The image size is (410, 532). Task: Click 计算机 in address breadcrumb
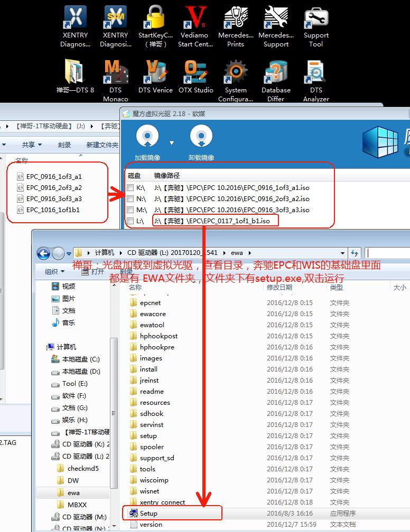[105, 253]
